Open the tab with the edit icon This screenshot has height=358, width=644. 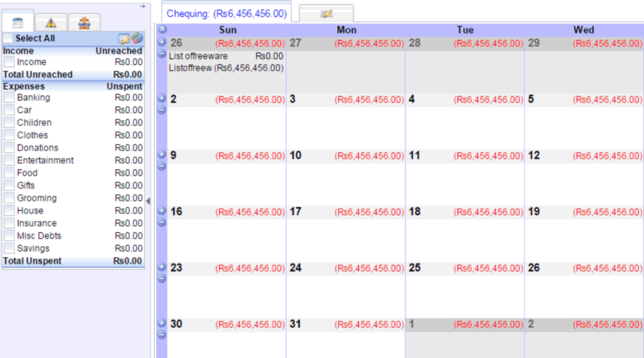(326, 14)
